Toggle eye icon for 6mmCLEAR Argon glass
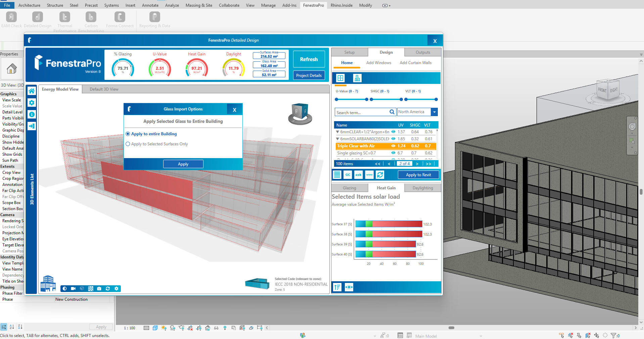644x339 pixels. (x=393, y=132)
